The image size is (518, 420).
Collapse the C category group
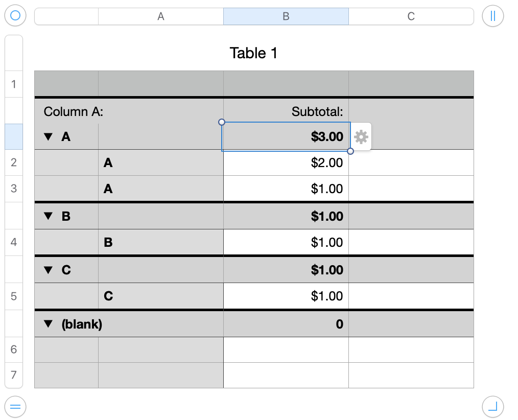(49, 270)
